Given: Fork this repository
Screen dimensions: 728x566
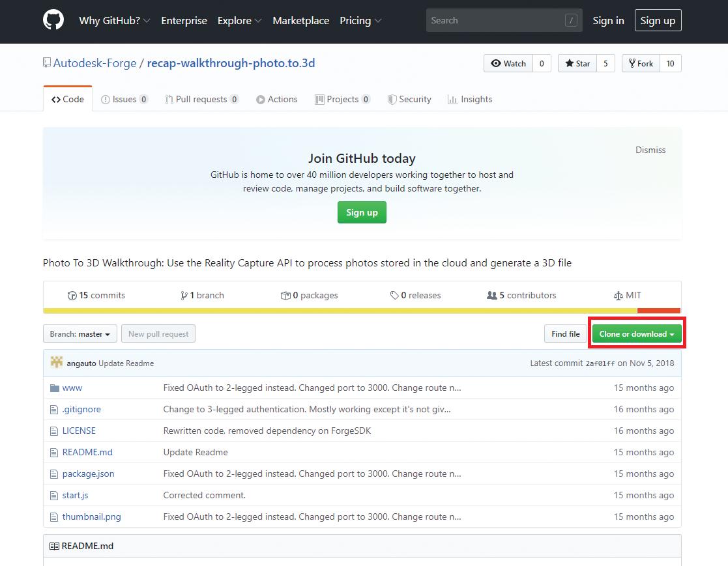Looking at the screenshot, I should (x=641, y=64).
